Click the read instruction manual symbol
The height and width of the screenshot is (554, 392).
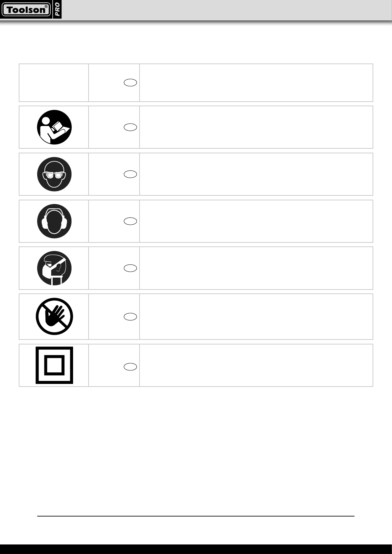(54, 127)
